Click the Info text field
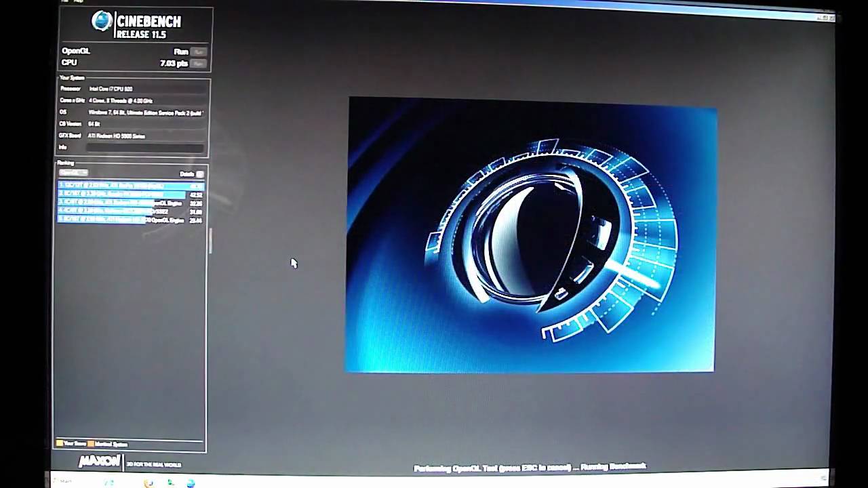The height and width of the screenshot is (488, 868). (x=145, y=148)
